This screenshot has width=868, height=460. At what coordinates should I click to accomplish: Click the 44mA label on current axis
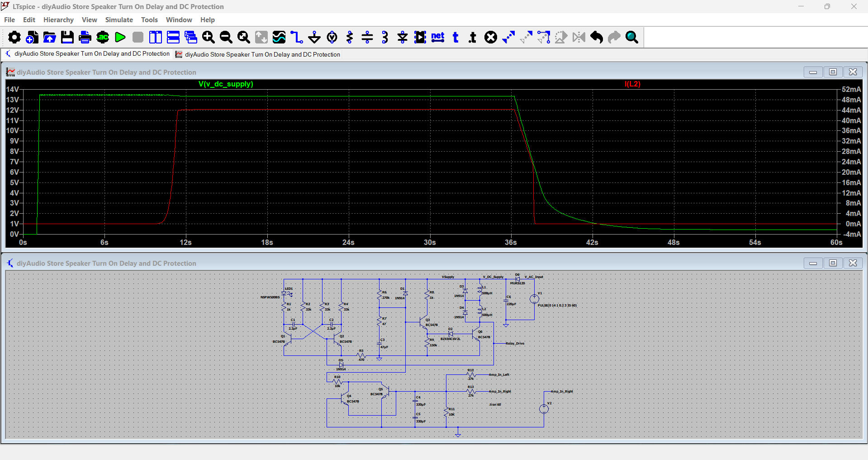click(x=851, y=110)
